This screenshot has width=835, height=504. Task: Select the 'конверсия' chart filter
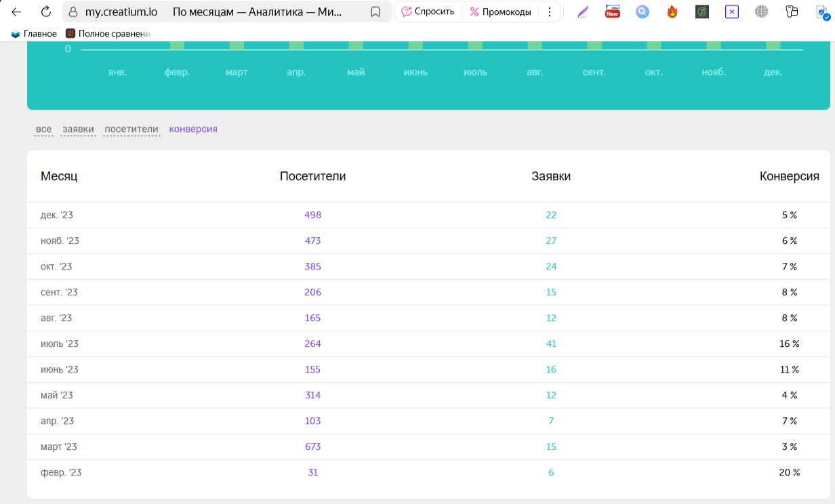(x=193, y=129)
